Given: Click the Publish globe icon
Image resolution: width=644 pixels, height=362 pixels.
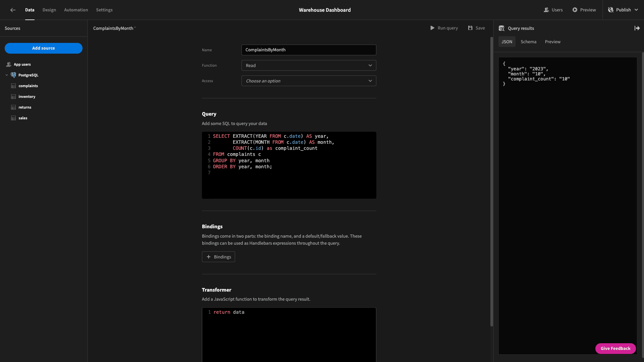Looking at the screenshot, I should point(611,10).
